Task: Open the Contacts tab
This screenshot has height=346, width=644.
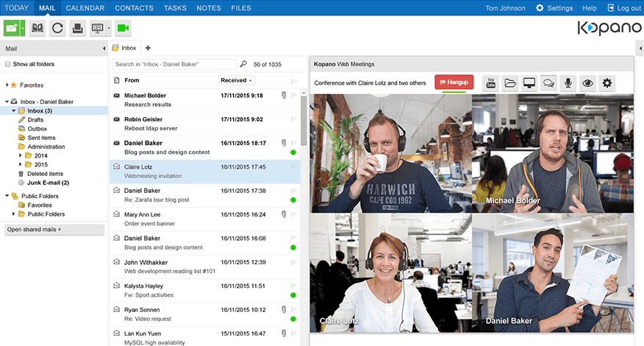Action: (x=134, y=8)
